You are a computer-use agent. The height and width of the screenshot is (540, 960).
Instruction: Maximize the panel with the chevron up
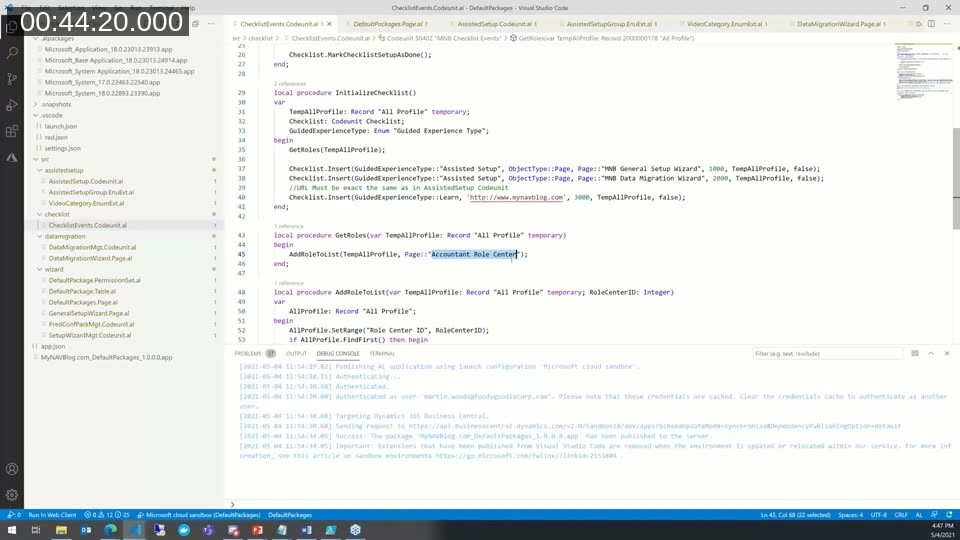pyautogui.click(x=931, y=353)
